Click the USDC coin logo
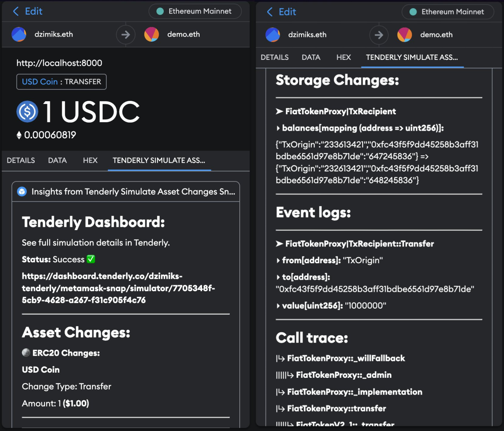This screenshot has width=504, height=431. pyautogui.click(x=27, y=111)
